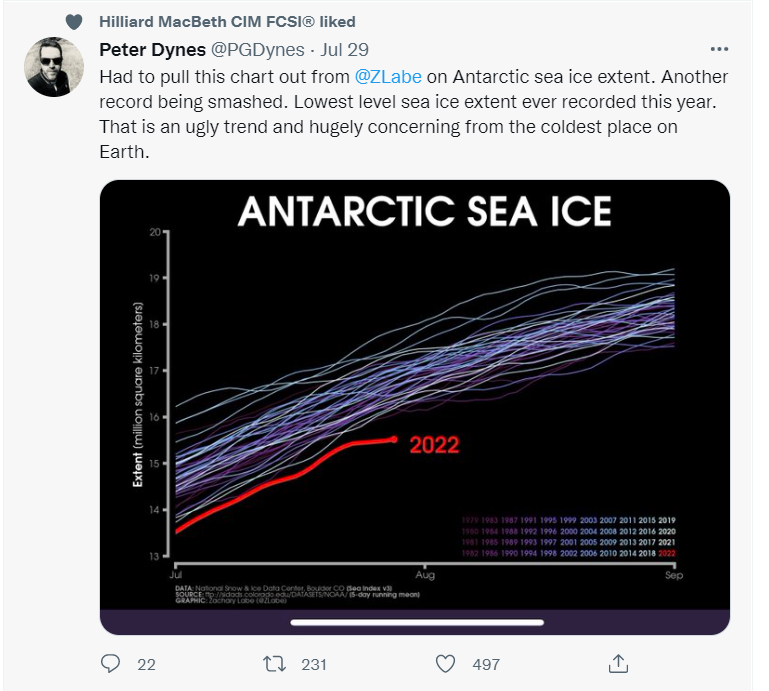Click the red 2022 line label
Screen dimensions: 769x691
(434, 445)
